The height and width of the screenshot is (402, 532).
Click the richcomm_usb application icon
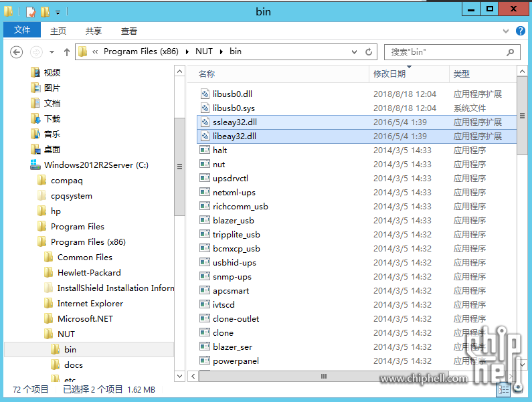[x=205, y=206]
